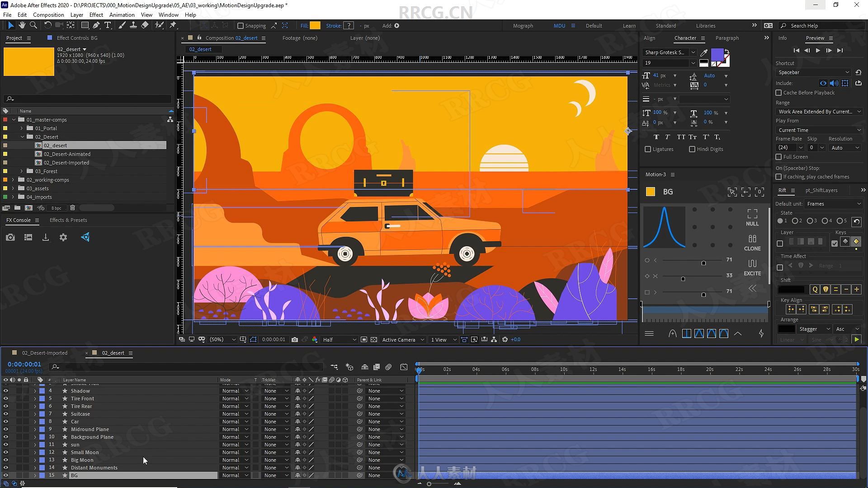Click the snapshot camera icon in viewer

(x=294, y=340)
